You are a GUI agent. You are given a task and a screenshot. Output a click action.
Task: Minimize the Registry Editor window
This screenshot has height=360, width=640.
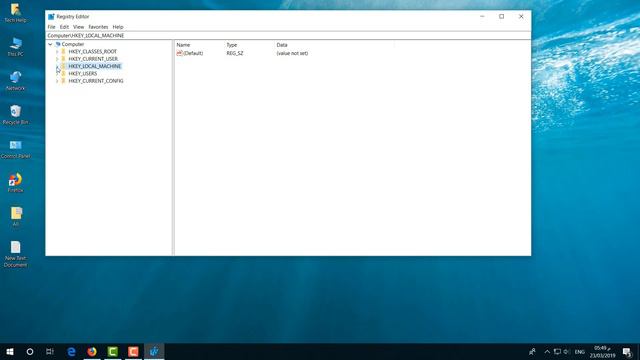pos(482,16)
